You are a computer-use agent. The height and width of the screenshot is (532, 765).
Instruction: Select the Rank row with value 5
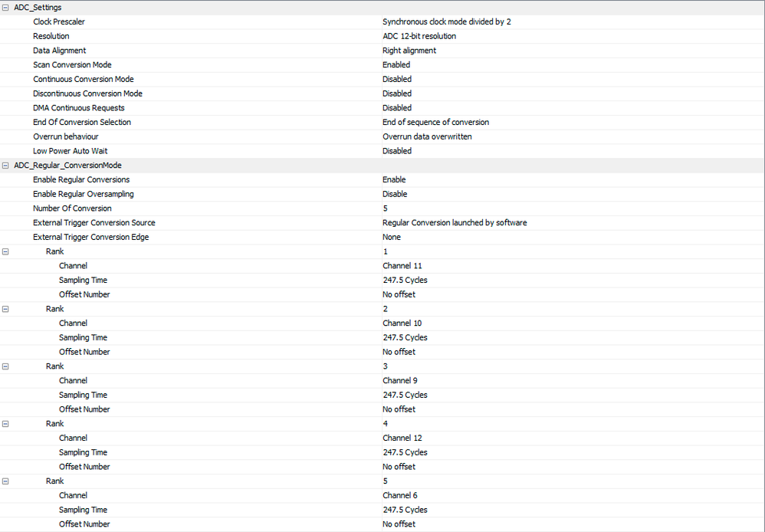point(382,481)
